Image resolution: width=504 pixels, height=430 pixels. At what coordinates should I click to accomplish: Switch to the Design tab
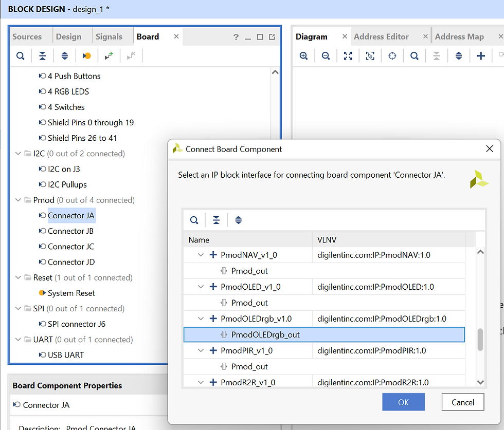click(69, 36)
